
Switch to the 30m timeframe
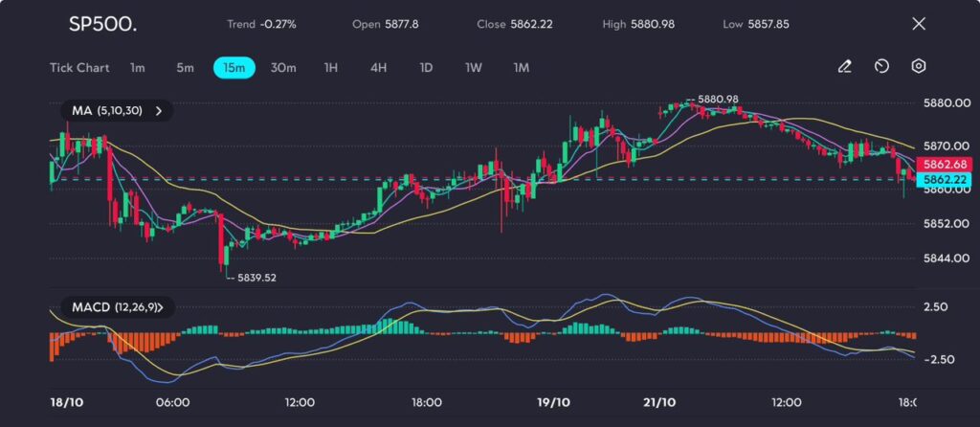pyautogui.click(x=283, y=68)
